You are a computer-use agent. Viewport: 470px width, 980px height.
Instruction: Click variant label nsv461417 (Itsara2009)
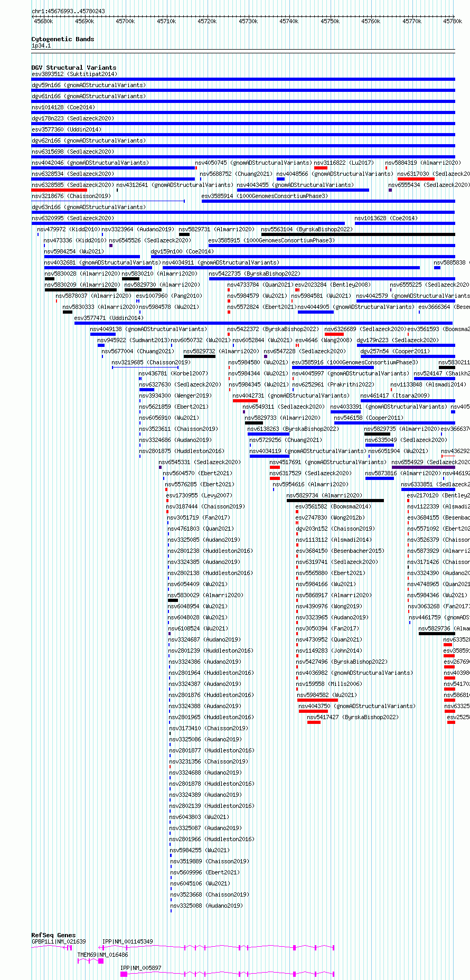(396, 395)
